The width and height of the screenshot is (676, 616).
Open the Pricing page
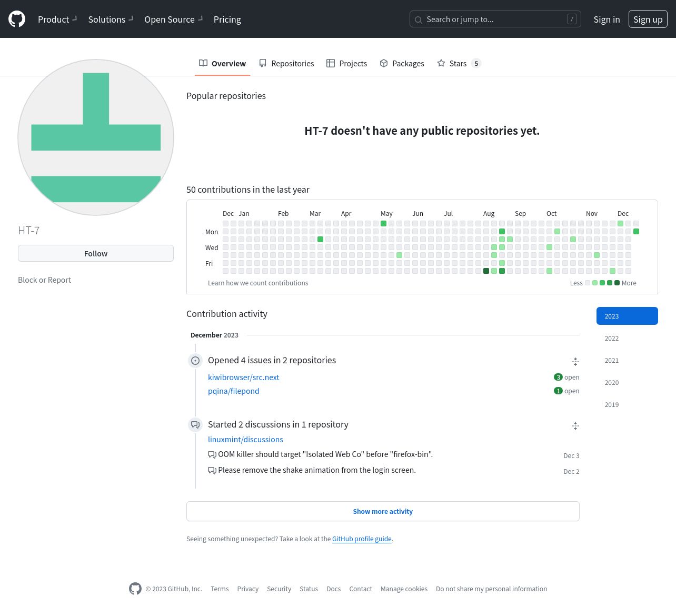tap(227, 19)
